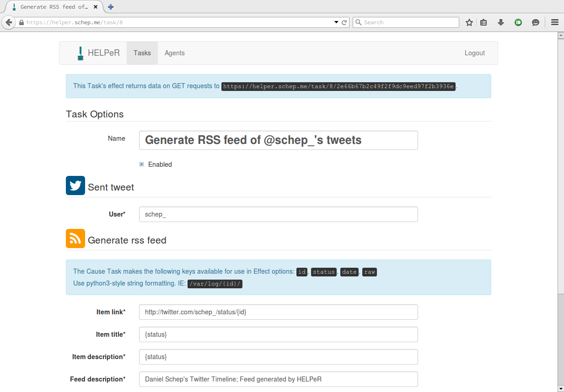Focus the Item title field
Viewport: 564px width, 392px height.
tap(279, 334)
